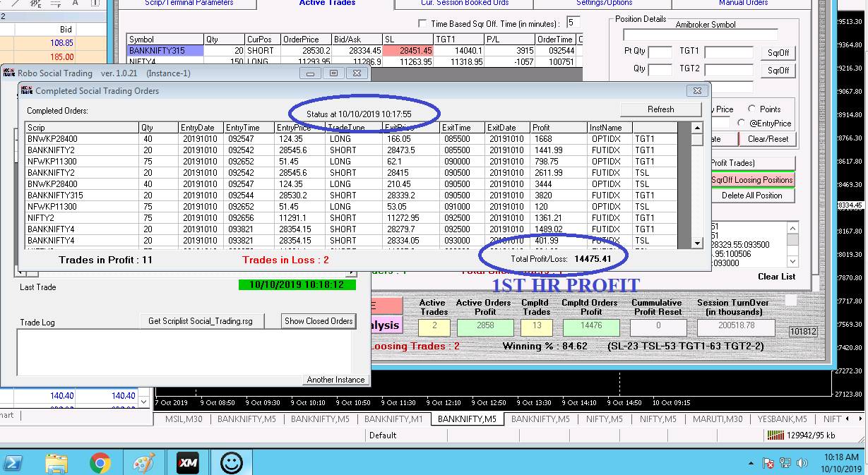Click the Trade Log text area
Viewport: 868px width, 475px height.
click(x=184, y=351)
